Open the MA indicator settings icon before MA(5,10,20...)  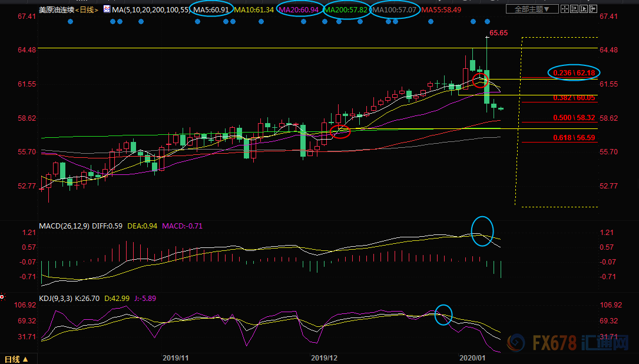click(x=107, y=9)
